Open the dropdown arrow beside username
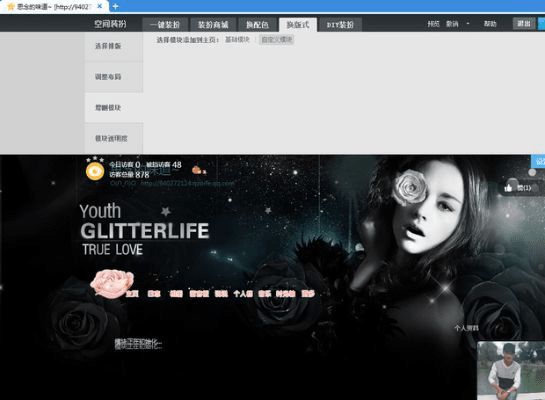 point(468,24)
